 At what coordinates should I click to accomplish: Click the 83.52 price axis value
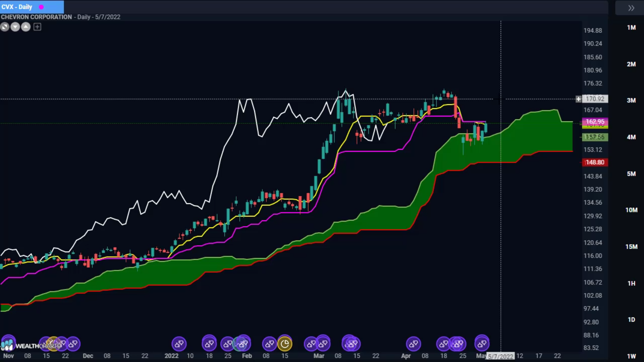click(591, 348)
